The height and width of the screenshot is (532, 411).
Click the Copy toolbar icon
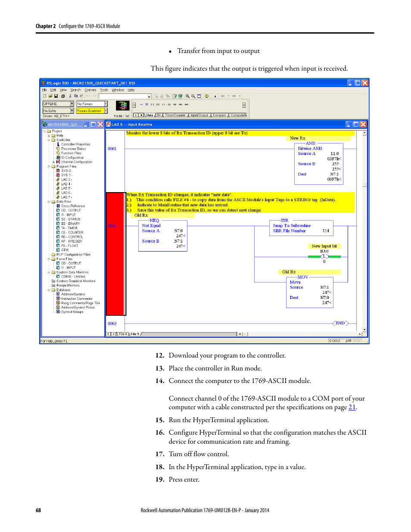(76, 96)
